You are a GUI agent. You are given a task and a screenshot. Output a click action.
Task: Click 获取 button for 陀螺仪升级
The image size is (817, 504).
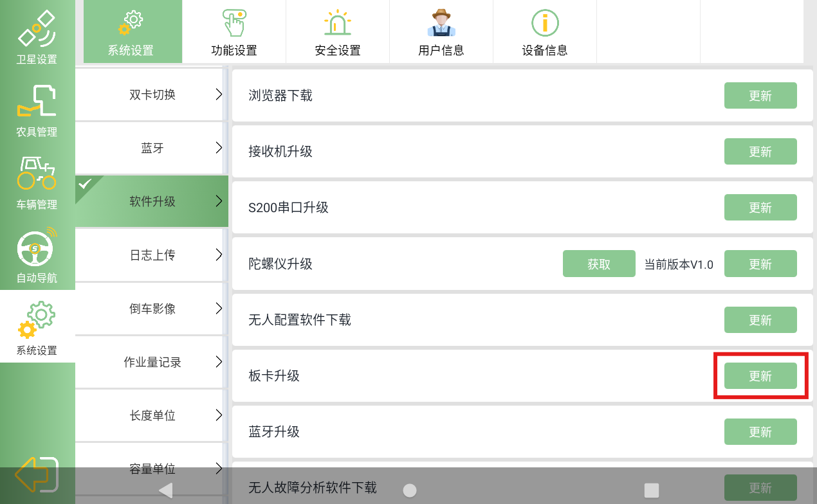pos(599,264)
